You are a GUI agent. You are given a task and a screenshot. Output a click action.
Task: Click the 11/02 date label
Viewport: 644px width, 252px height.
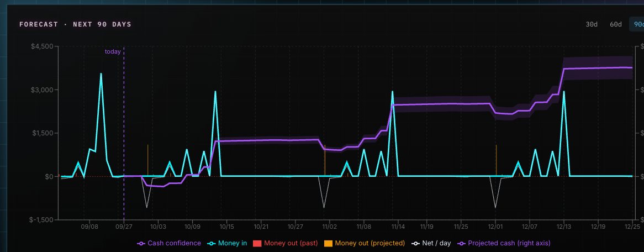click(330, 227)
